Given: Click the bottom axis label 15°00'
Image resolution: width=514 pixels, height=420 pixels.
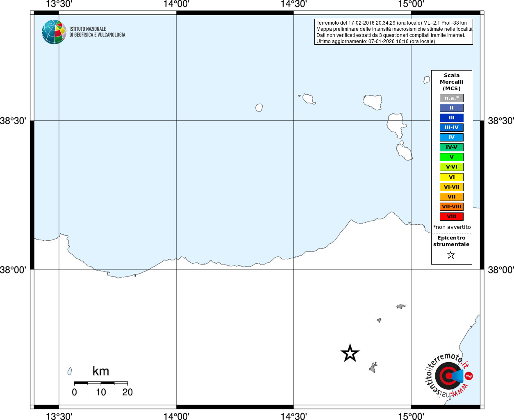Looking at the screenshot, I should 411,416.
